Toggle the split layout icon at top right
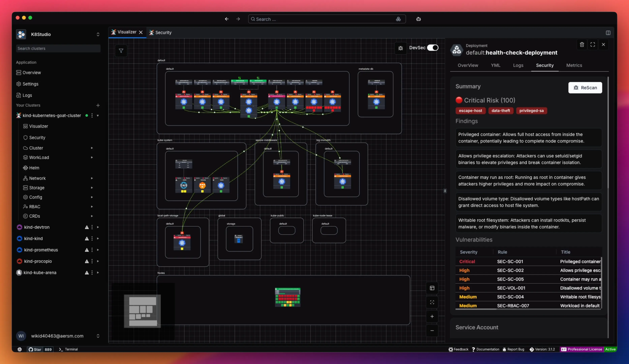The image size is (629, 364). point(608,33)
